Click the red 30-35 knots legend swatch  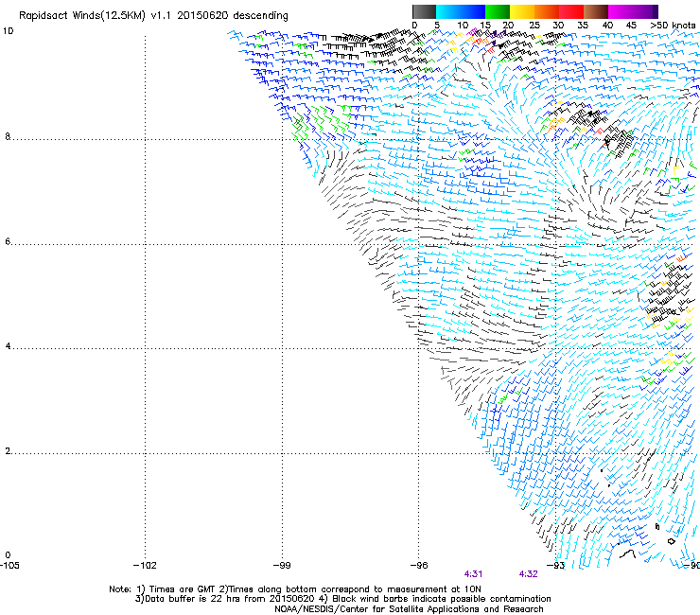[571, 11]
